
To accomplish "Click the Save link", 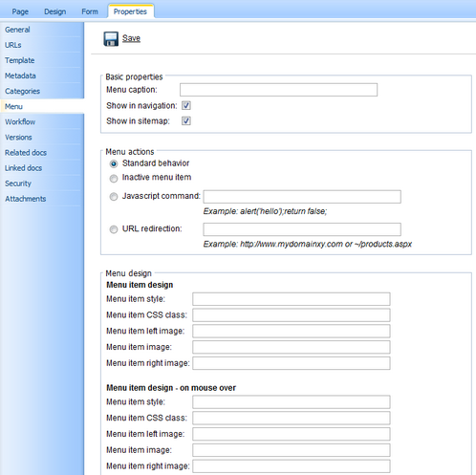I will click(x=131, y=38).
